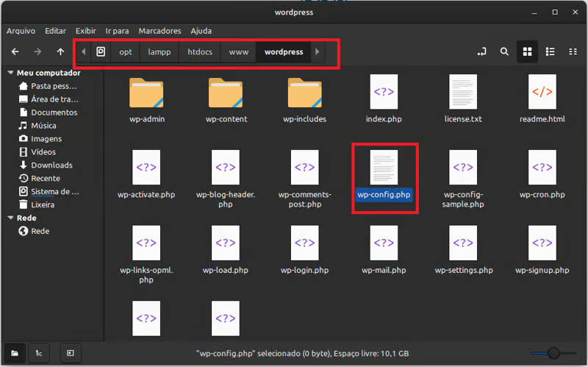Select the wp-login.php file icon
The width and height of the screenshot is (588, 367).
click(x=305, y=243)
